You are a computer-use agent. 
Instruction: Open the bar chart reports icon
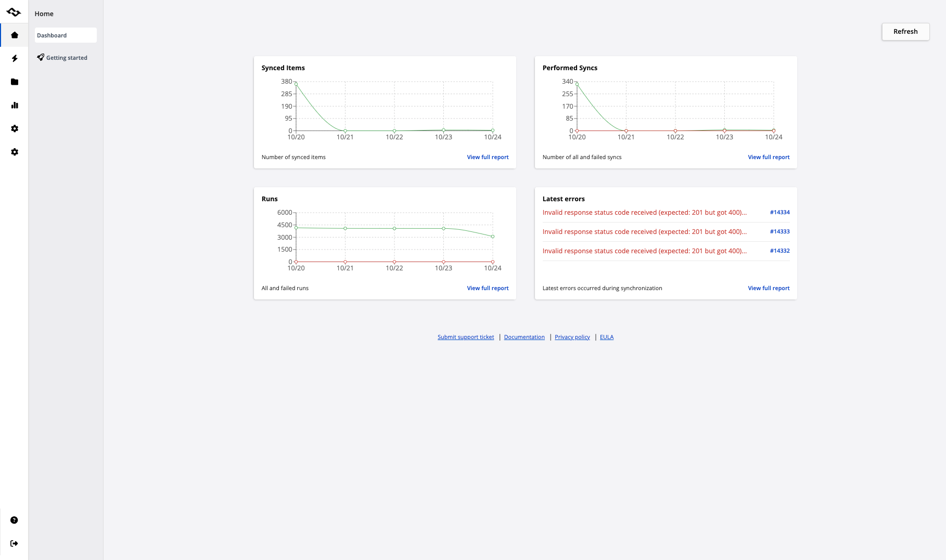point(15,106)
